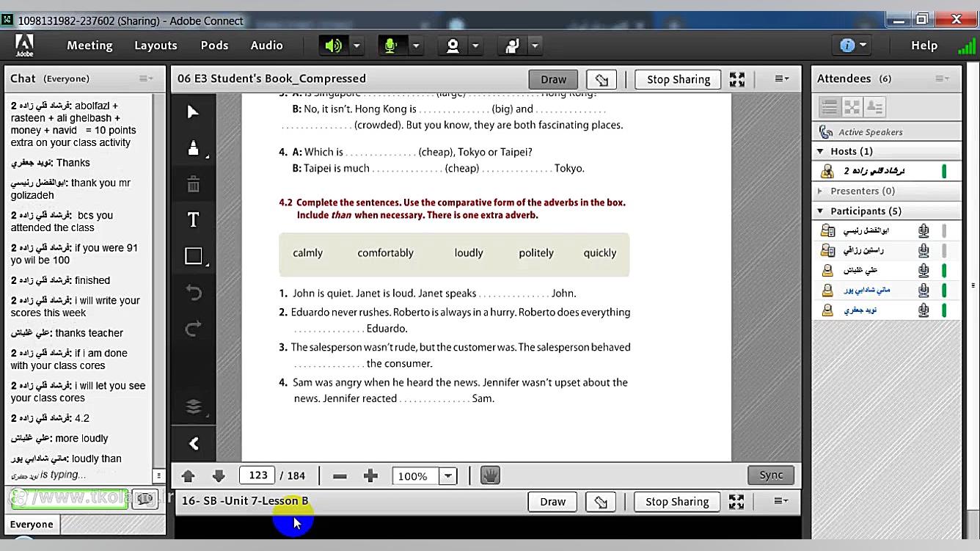Viewport: 980px width, 551px height.
Task: Select the marker highlighter tool
Action: pyautogui.click(x=193, y=148)
